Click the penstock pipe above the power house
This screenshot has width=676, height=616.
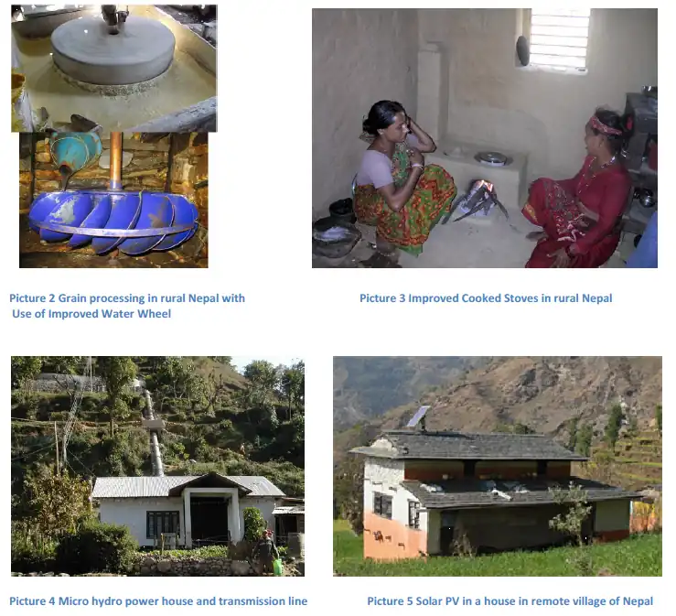[152, 431]
